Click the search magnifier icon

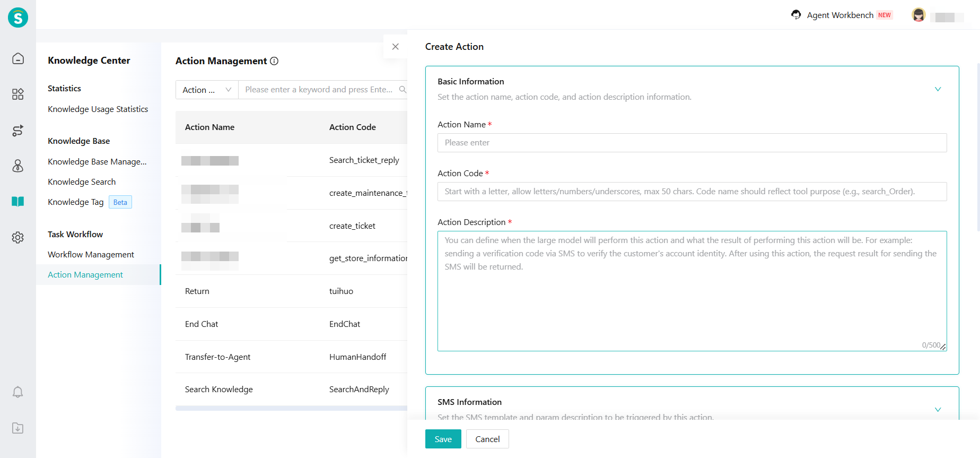[402, 90]
